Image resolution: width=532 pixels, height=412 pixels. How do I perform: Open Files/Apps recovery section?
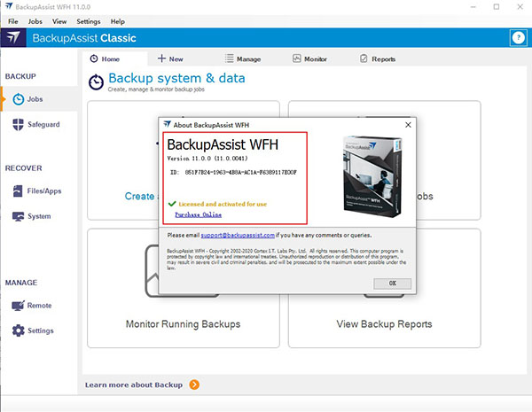click(x=39, y=190)
